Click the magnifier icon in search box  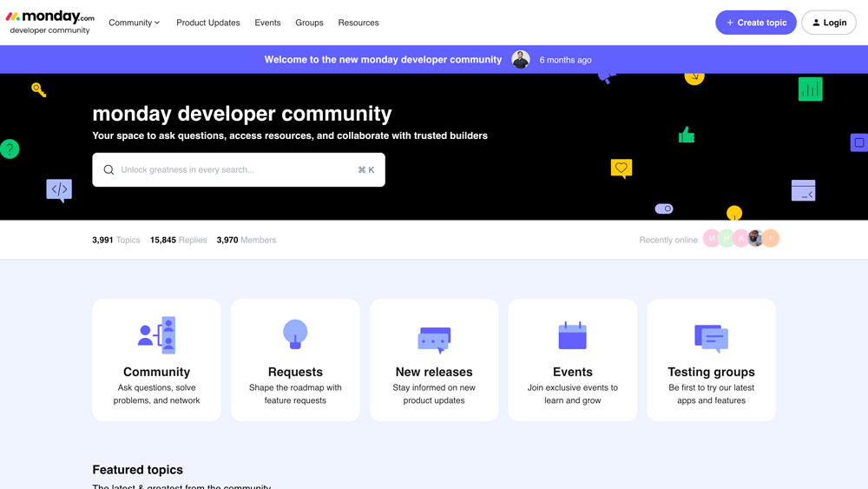click(109, 169)
